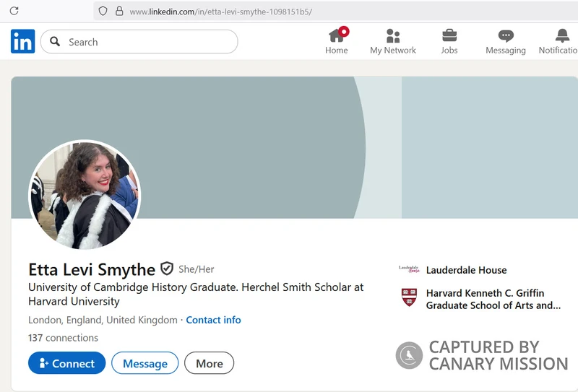Open the Contact info link
The height and width of the screenshot is (392, 578).
213,320
